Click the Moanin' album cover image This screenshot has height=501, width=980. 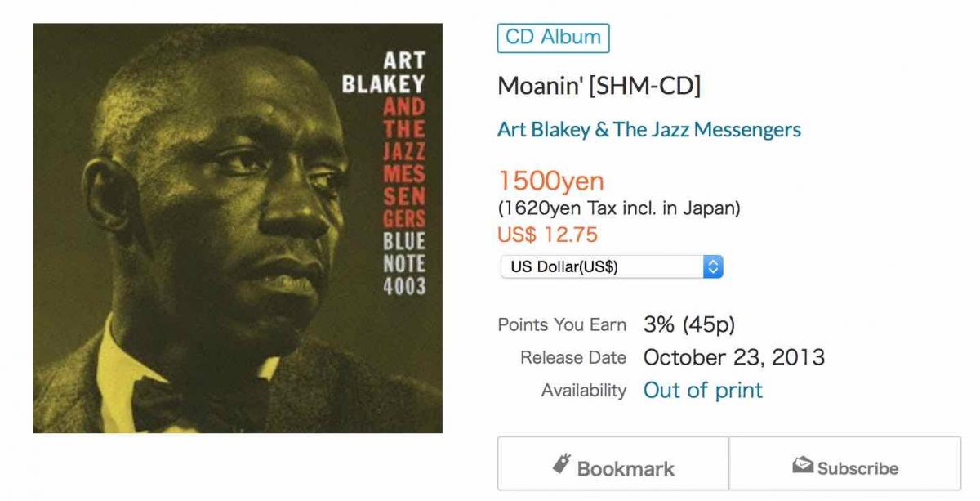click(238, 228)
